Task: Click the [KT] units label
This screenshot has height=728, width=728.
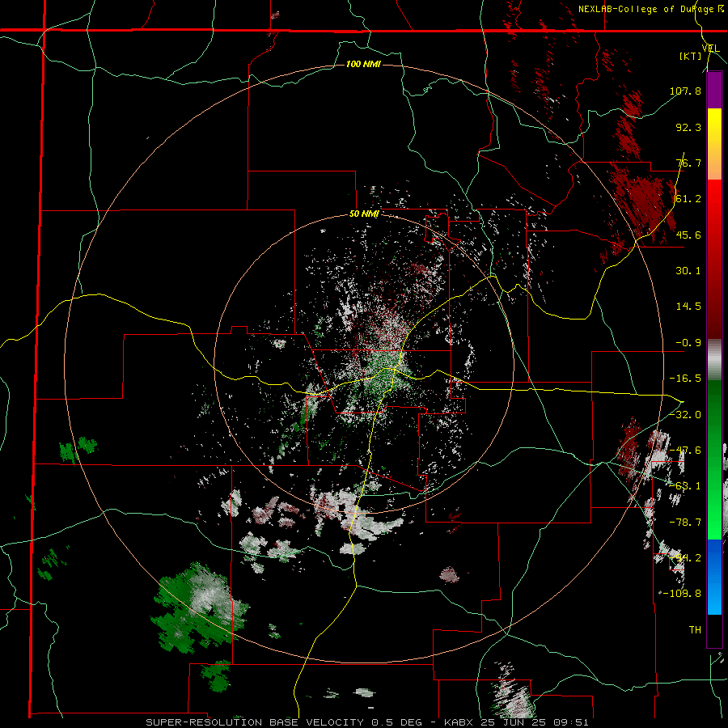Action: [x=691, y=56]
